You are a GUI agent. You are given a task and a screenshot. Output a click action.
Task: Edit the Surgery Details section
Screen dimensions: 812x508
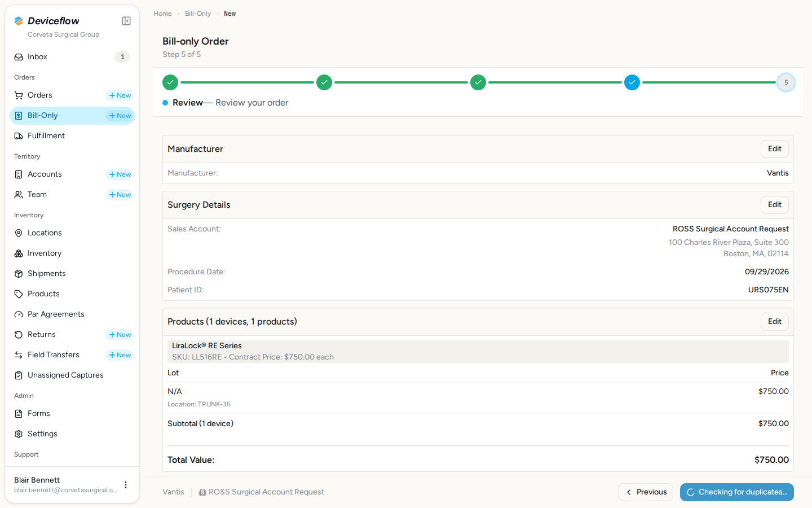click(775, 205)
